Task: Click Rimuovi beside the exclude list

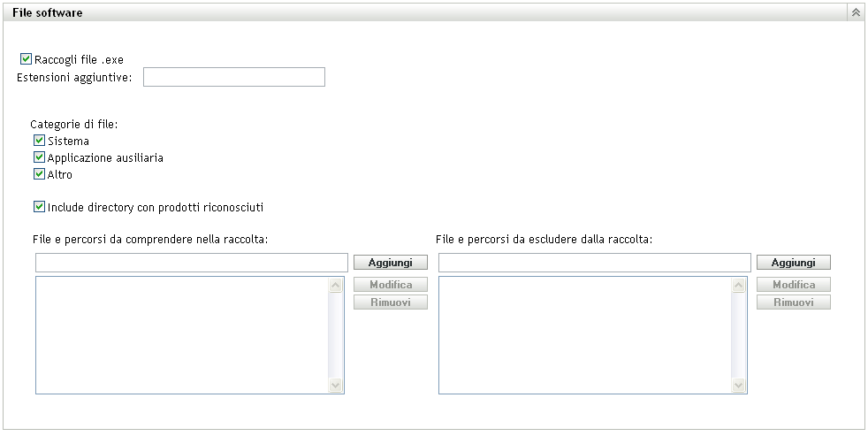Action: point(794,302)
